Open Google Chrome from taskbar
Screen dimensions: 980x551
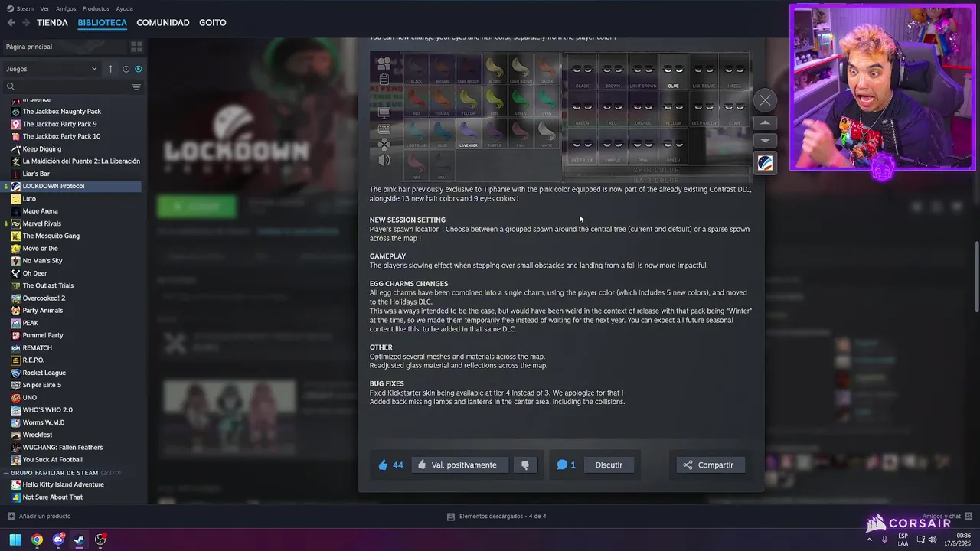tap(37, 540)
